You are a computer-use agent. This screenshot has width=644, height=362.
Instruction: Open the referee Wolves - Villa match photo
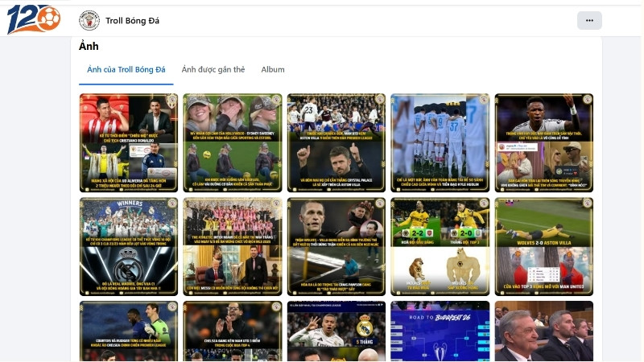click(336, 247)
